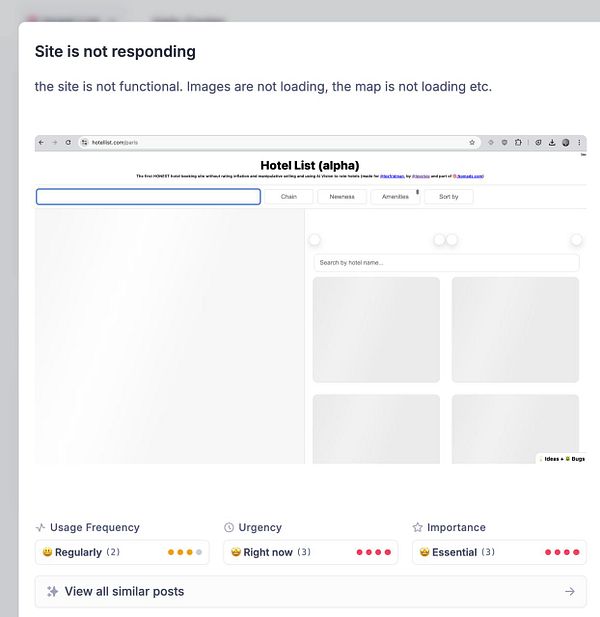This screenshot has width=600, height=617.
Task: Click the red dots next to Essential
Action: [x=562, y=552]
